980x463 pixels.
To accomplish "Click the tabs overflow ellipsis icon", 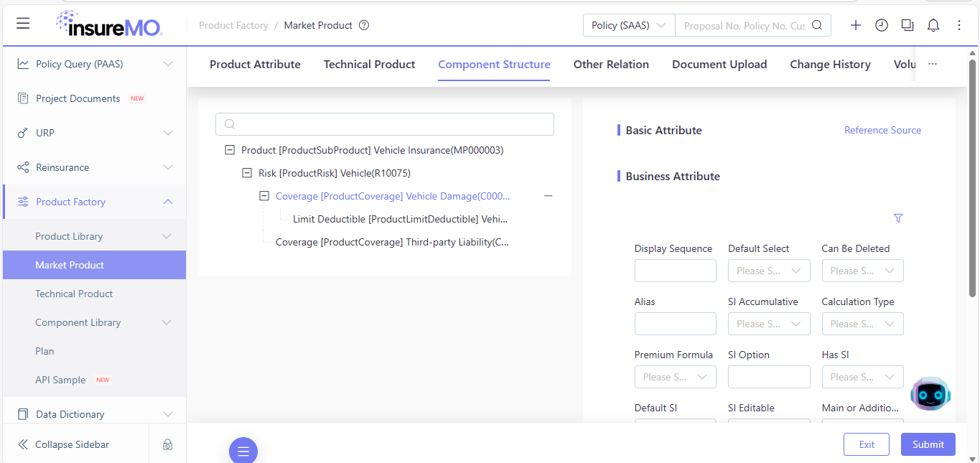I will [x=933, y=64].
